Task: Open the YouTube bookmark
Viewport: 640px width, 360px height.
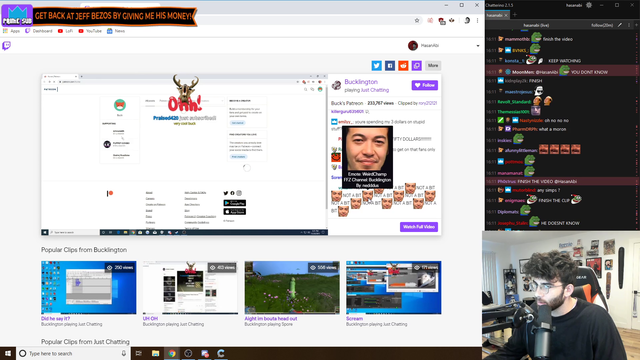Action: coord(90,31)
